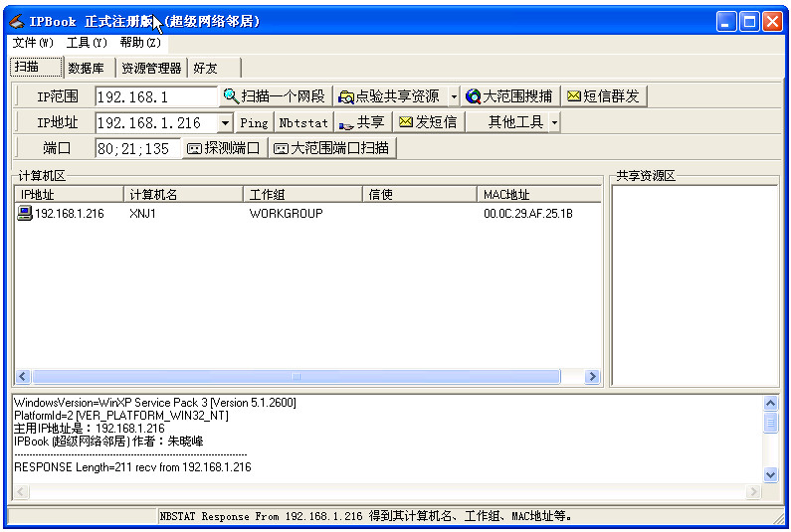Start 大范围搜捕 wide-range search
The width and height of the screenshot is (791, 532).
[x=510, y=95]
